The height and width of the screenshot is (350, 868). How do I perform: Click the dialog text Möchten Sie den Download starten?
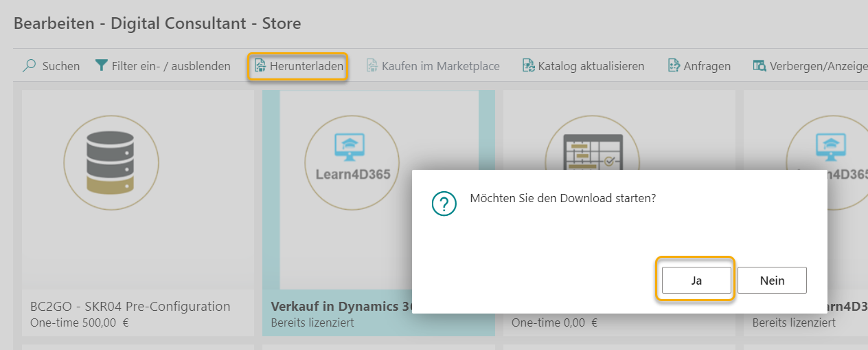(x=562, y=198)
